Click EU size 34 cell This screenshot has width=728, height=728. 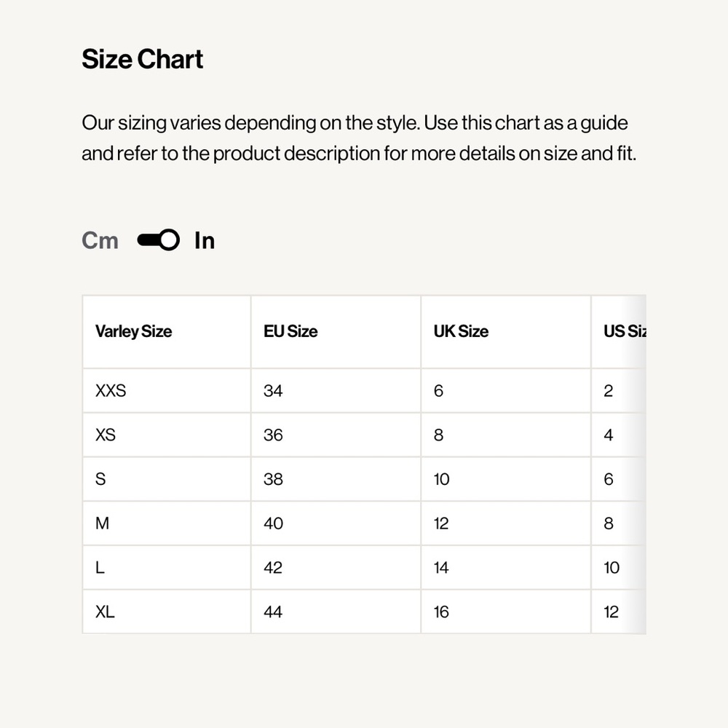point(336,390)
